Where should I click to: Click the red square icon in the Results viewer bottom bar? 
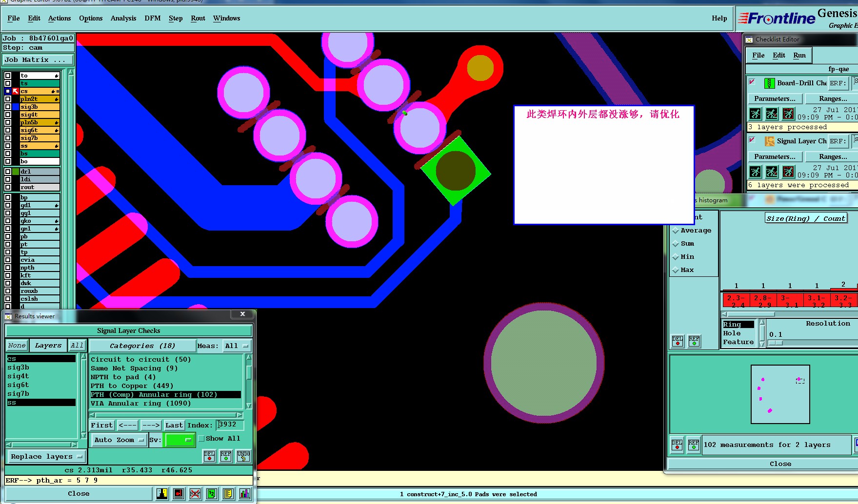[x=179, y=494]
